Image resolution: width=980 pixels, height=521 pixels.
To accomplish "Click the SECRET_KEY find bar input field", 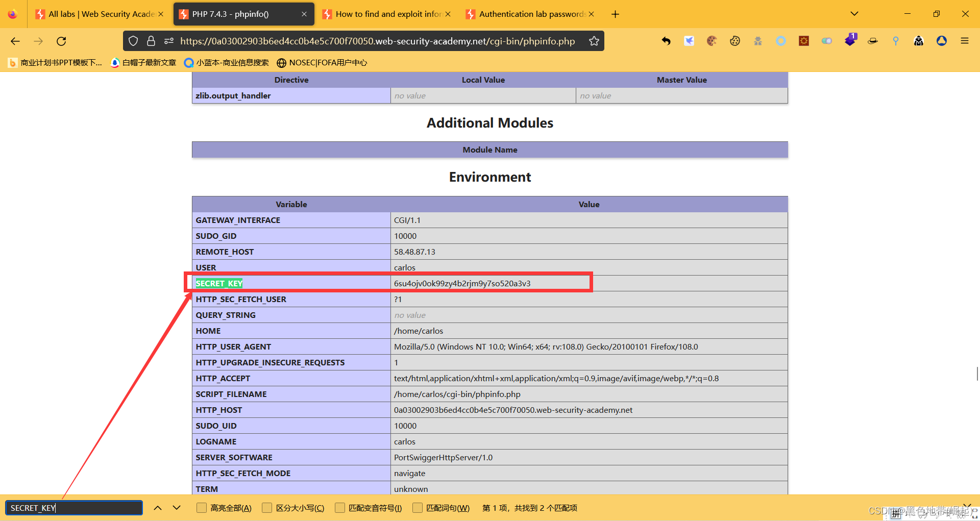I will coord(74,508).
